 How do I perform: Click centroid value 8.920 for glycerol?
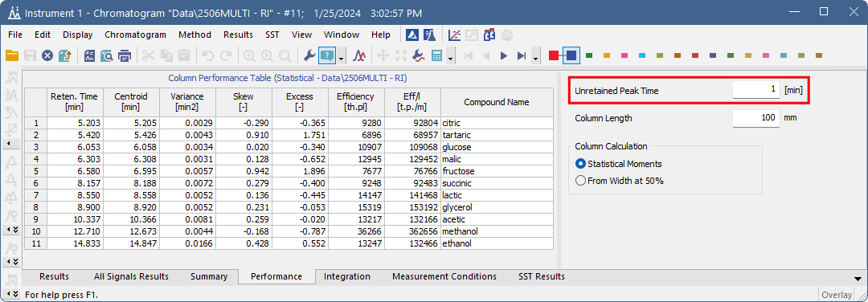tap(131, 207)
